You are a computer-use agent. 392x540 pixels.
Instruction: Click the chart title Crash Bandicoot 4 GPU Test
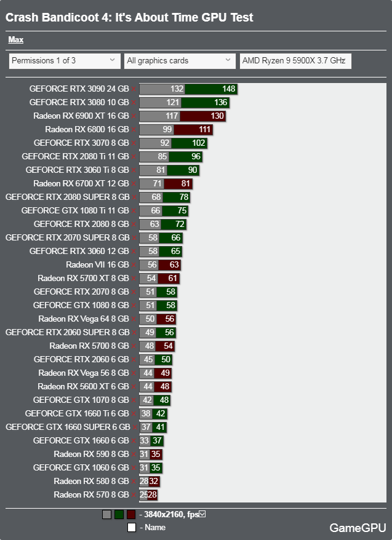129,18
